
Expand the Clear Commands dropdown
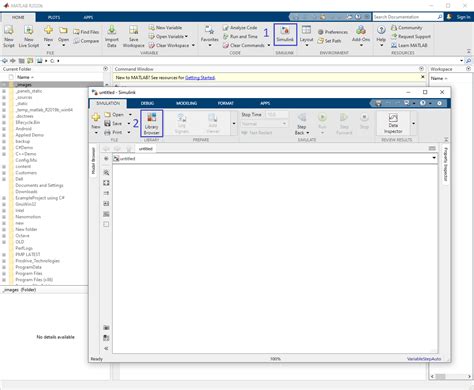coord(269,45)
